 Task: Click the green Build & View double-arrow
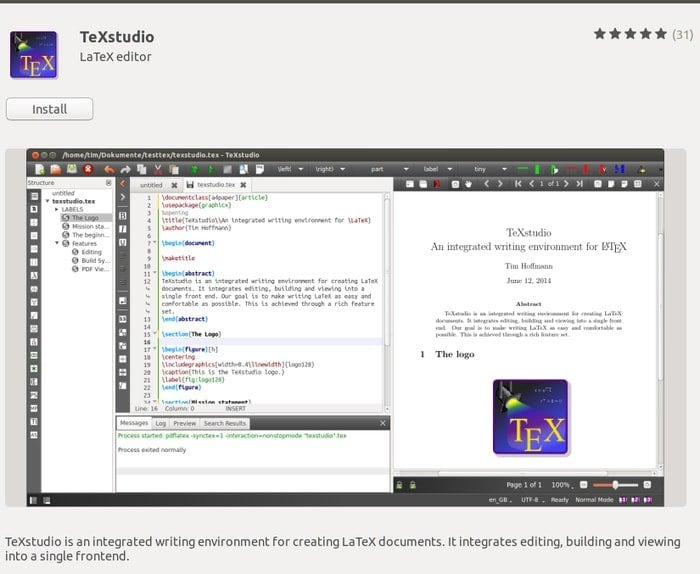point(195,169)
